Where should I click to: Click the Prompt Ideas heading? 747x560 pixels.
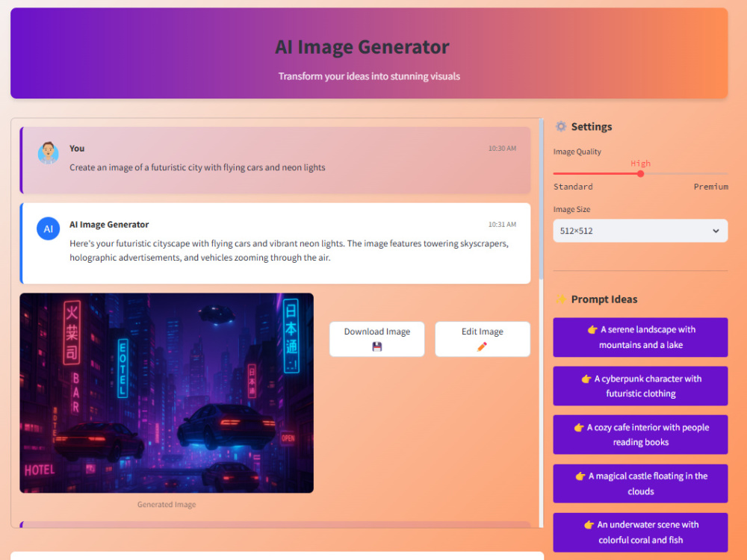coord(604,299)
